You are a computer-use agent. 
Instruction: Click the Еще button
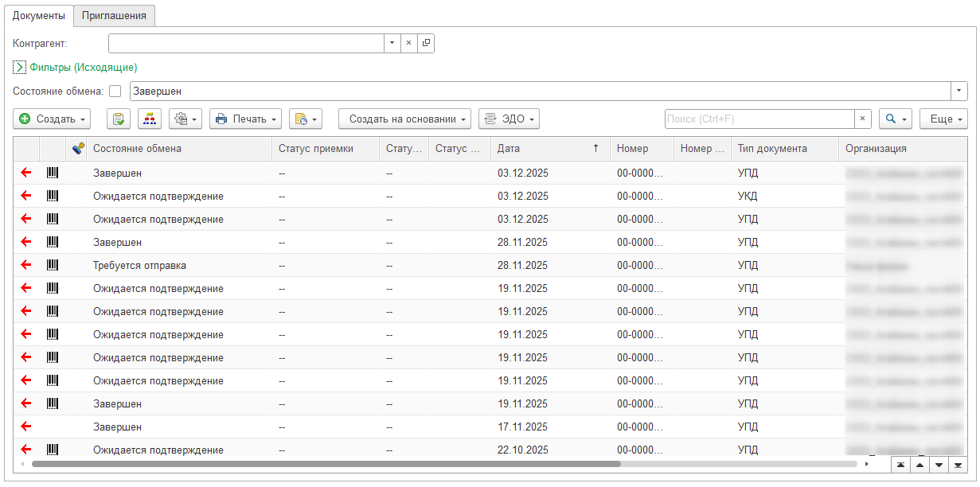943,119
